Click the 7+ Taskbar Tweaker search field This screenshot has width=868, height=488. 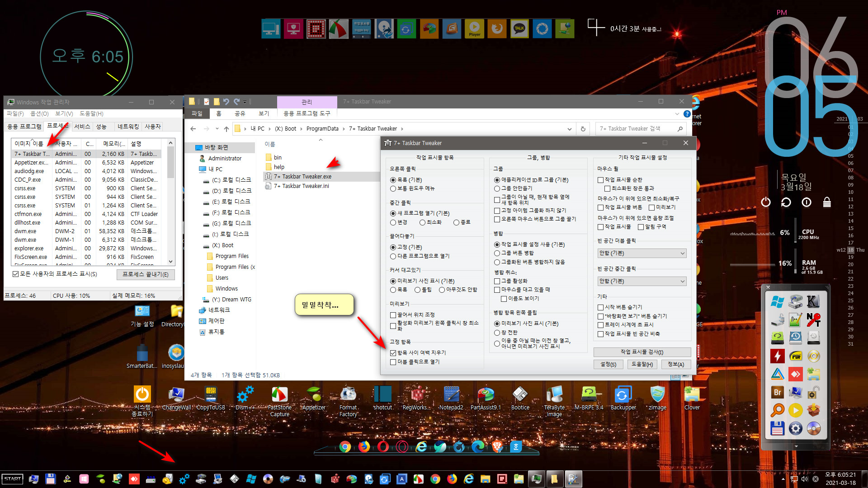[x=641, y=129]
